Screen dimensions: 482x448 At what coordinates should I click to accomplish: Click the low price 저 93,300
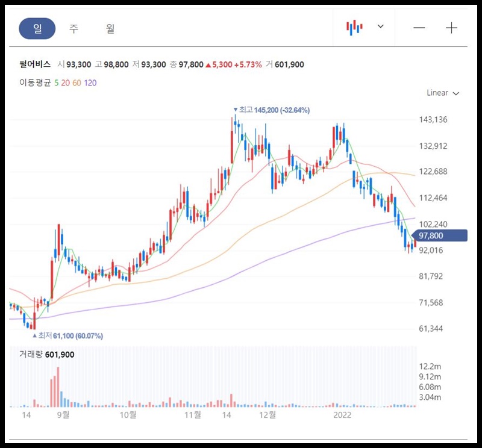149,64
